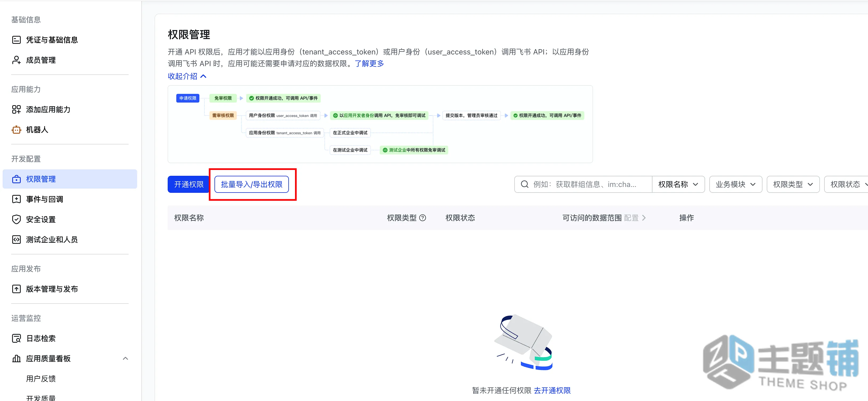
Task: Click the 权限管理 lock icon
Action: 16,179
